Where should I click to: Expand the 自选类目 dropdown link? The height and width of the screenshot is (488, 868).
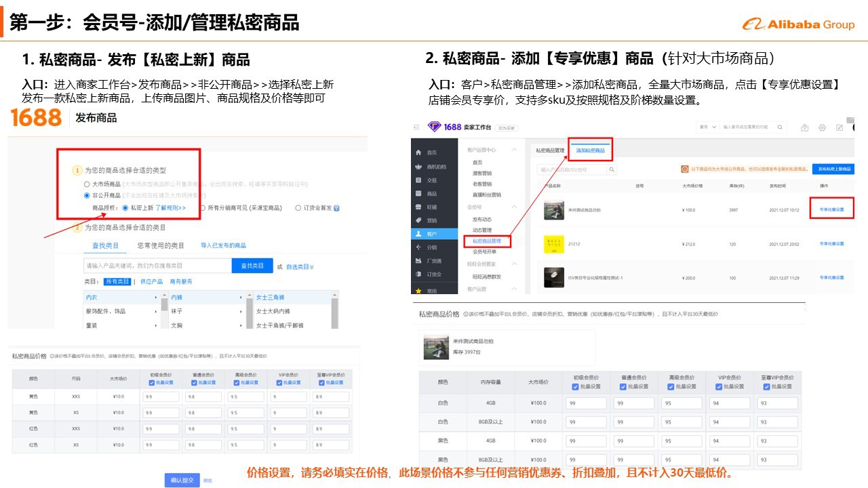[300, 266]
